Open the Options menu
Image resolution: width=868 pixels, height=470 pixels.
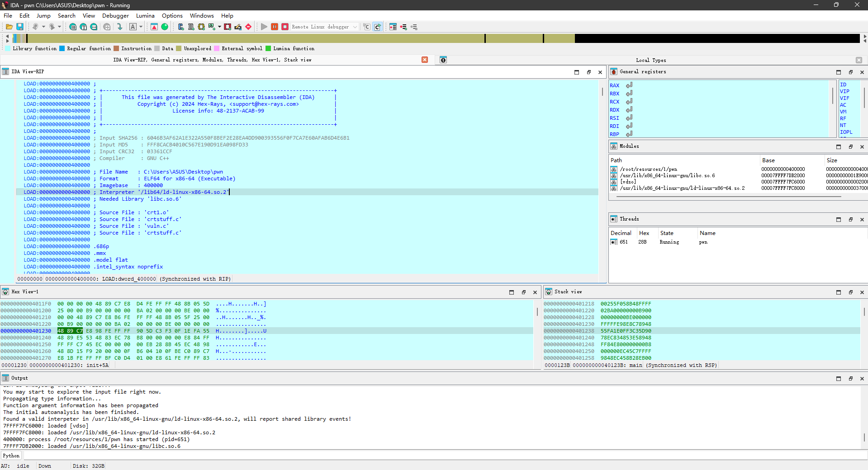pos(172,16)
